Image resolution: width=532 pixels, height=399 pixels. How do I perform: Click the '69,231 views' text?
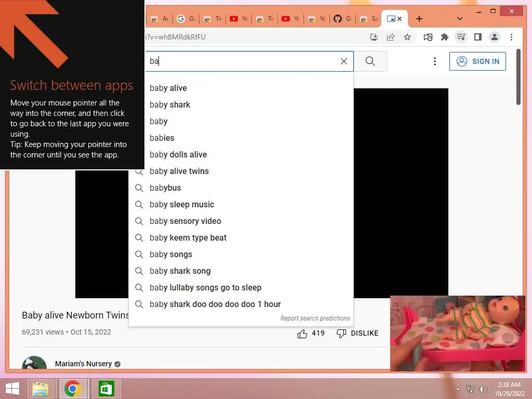click(x=43, y=332)
